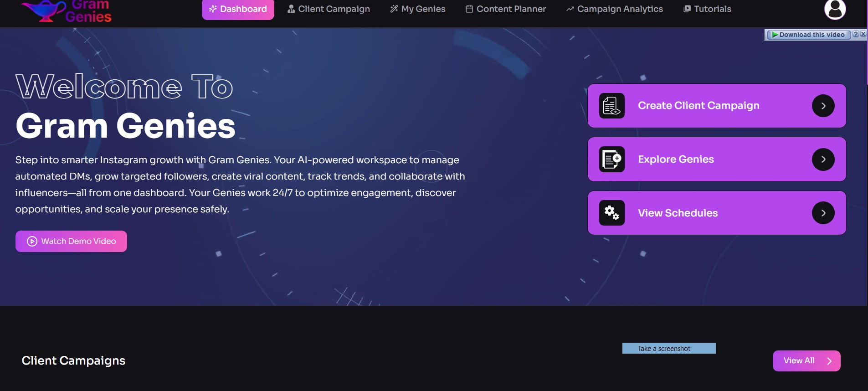
Task: Open the View Schedules card
Action: tap(717, 213)
